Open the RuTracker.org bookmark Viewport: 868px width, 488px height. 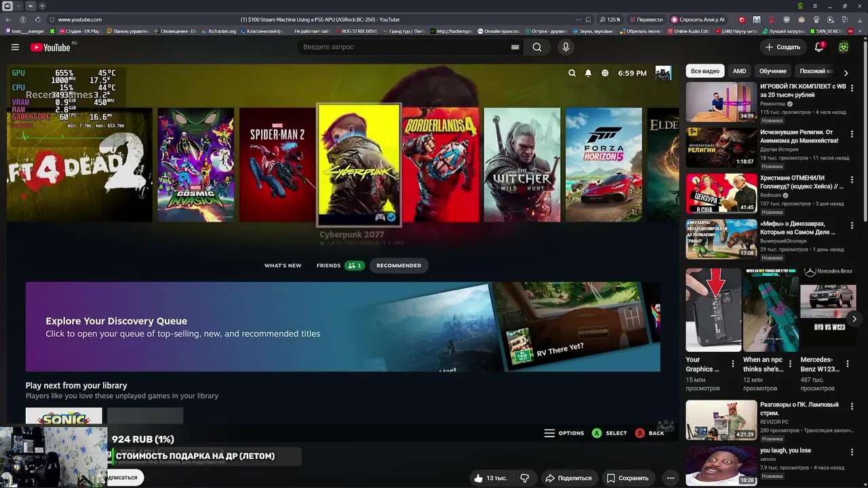click(x=218, y=31)
